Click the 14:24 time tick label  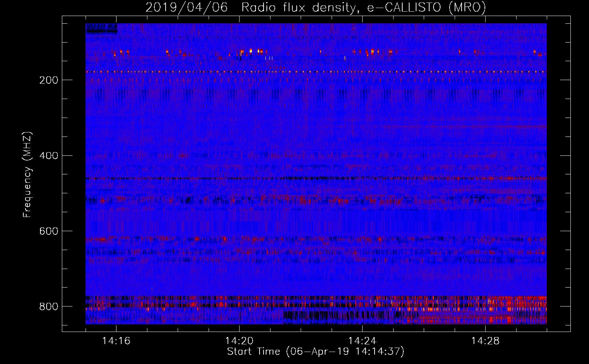point(362,341)
